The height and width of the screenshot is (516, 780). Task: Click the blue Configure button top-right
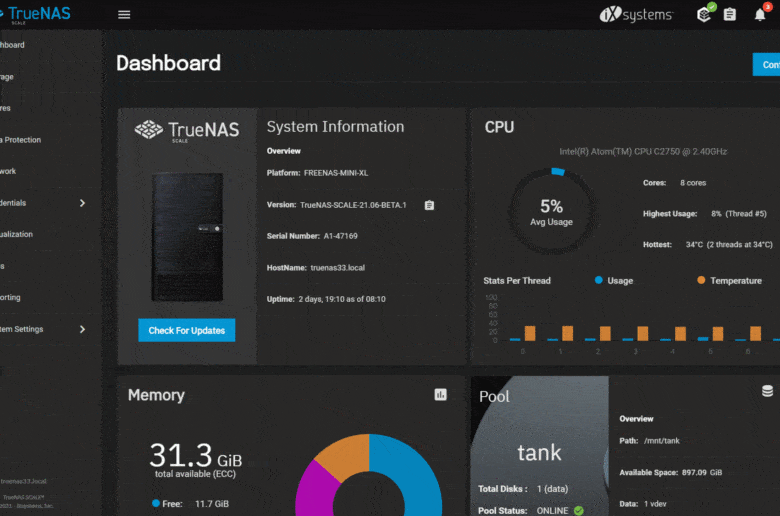click(766, 65)
